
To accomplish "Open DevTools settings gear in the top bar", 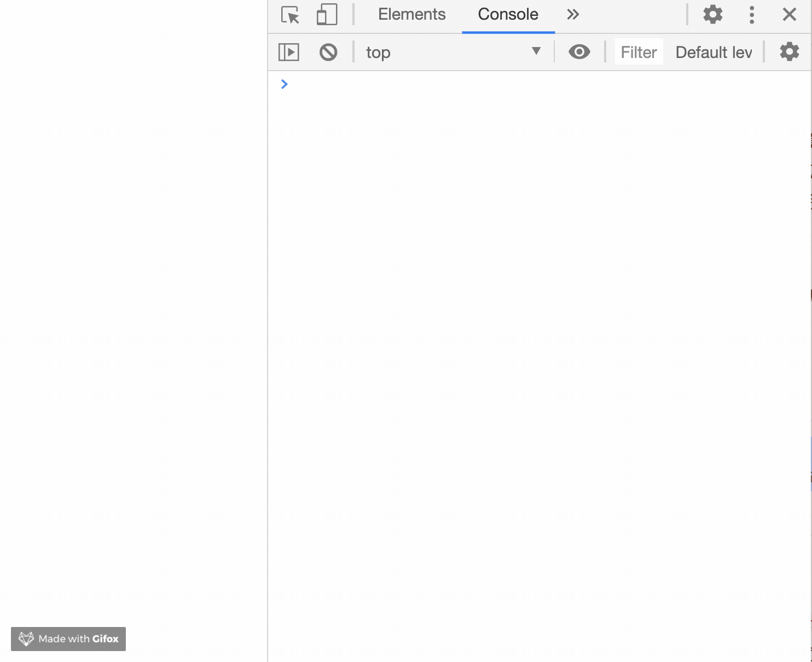I will click(712, 15).
